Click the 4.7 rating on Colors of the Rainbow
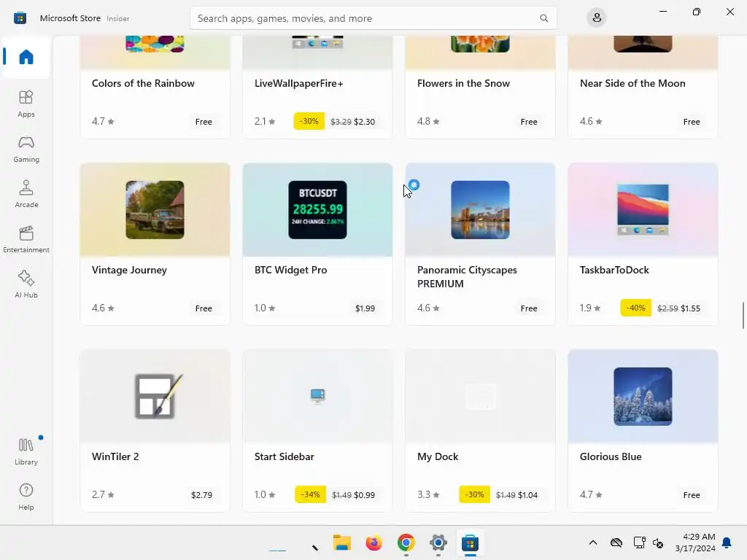 [x=103, y=122]
